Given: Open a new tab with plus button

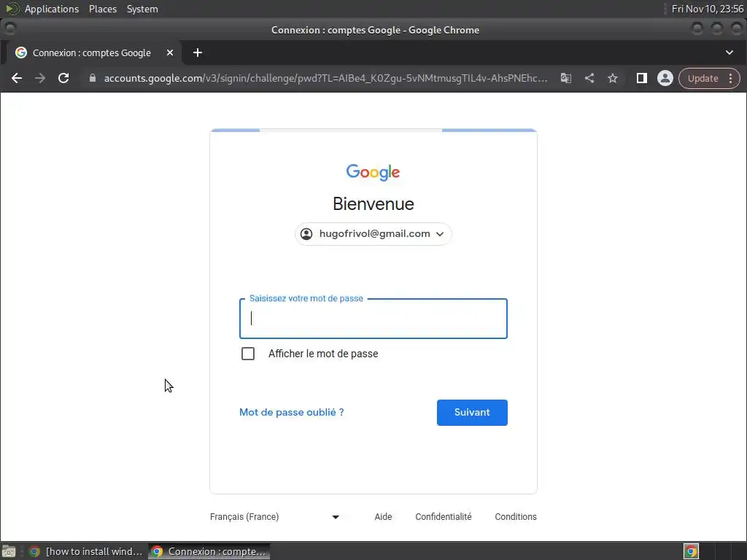Looking at the screenshot, I should [x=198, y=52].
